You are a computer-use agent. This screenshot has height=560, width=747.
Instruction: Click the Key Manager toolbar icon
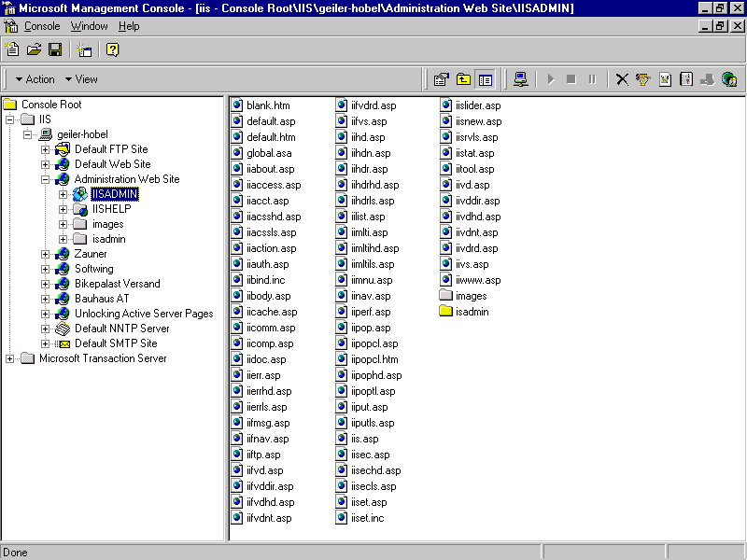coord(643,79)
